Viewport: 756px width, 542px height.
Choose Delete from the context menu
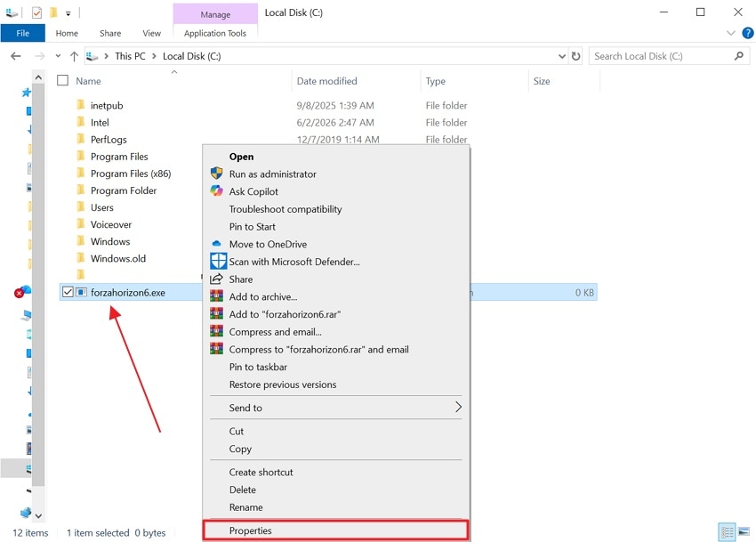coord(335,489)
